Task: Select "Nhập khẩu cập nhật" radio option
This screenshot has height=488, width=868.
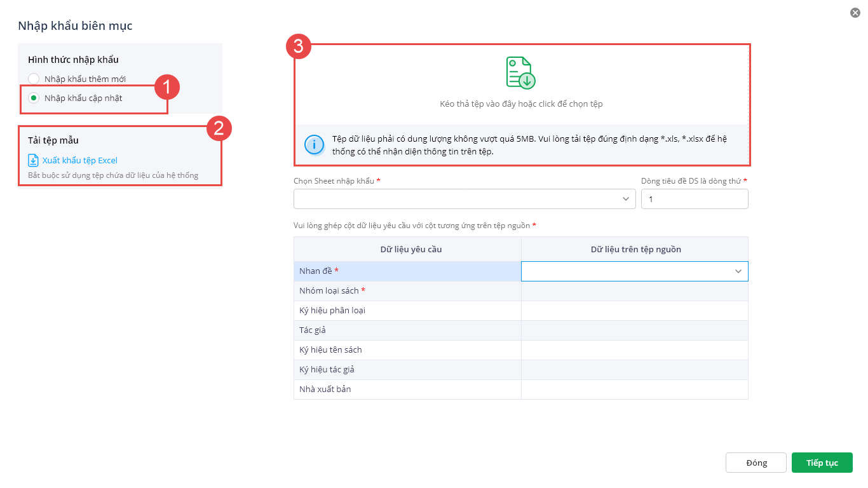Action: 34,98
